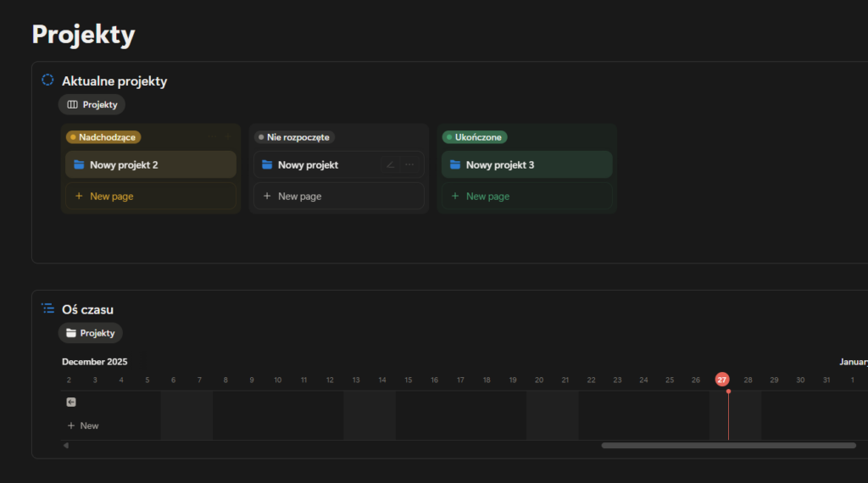Open the Nowy projekt 3 card

527,165
